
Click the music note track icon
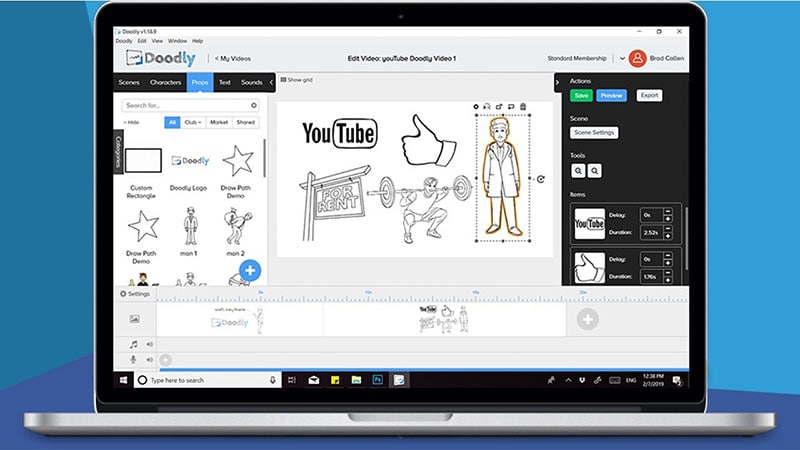click(134, 344)
